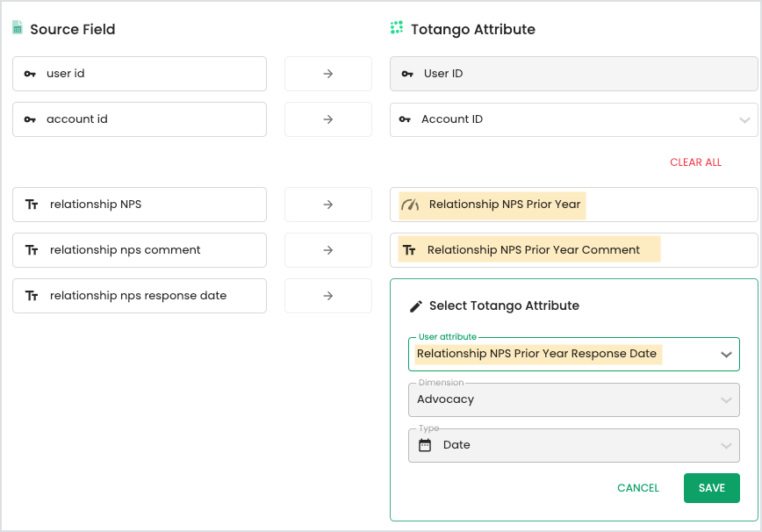762x532 pixels.
Task: Click the mapping arrow for relationship NPS row
Action: coord(328,205)
